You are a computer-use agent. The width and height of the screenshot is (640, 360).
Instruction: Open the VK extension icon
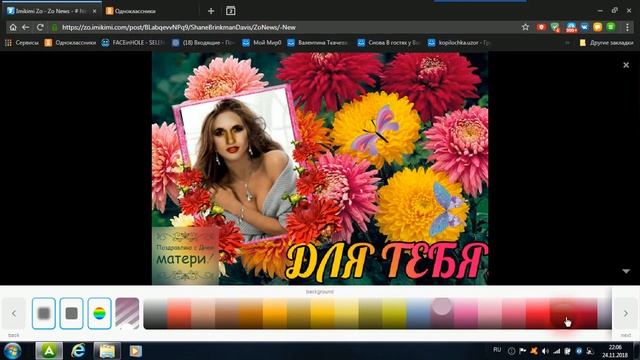(x=584, y=27)
